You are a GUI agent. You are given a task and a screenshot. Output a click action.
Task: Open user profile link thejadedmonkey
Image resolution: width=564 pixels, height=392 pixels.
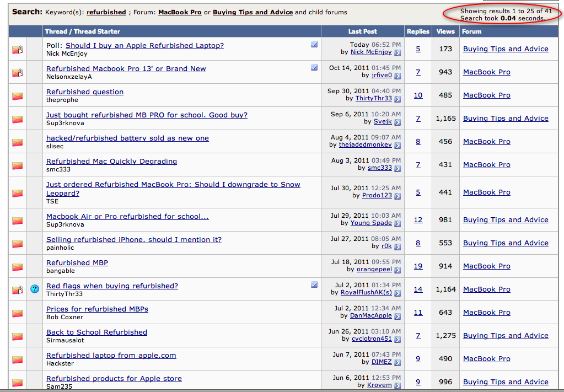(x=365, y=144)
